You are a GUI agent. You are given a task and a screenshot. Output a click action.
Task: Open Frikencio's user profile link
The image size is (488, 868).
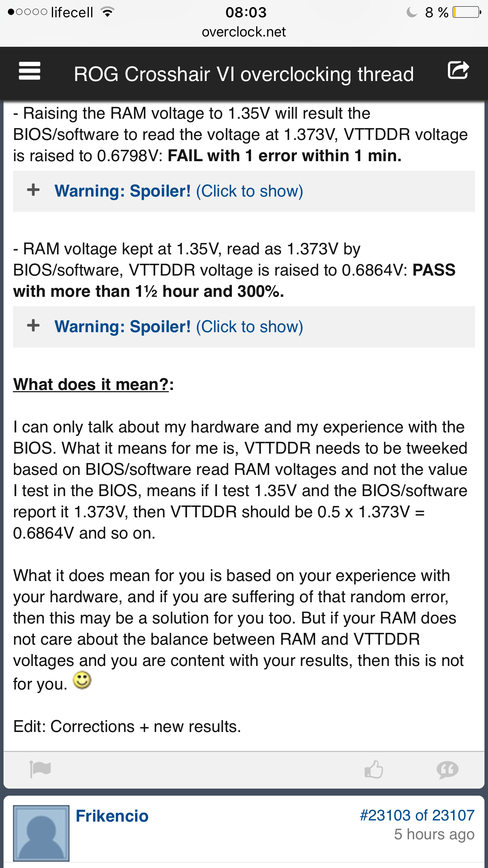click(112, 816)
